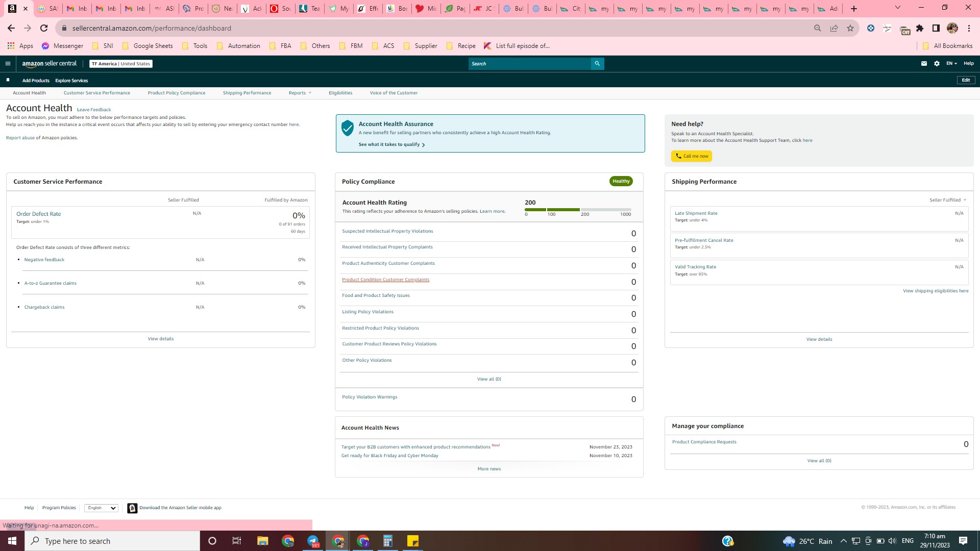Open Calculator from the taskbar
This screenshot has height=551, width=980.
point(388,541)
